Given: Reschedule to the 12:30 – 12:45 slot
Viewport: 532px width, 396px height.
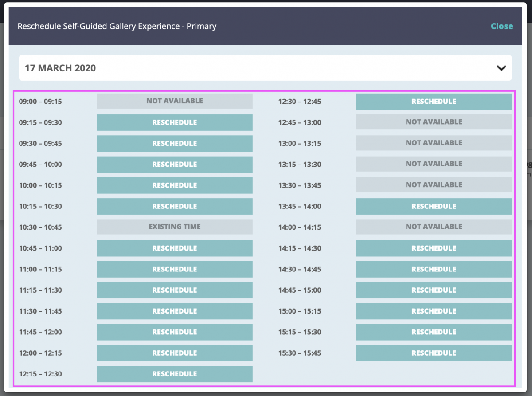Looking at the screenshot, I should 434,102.
